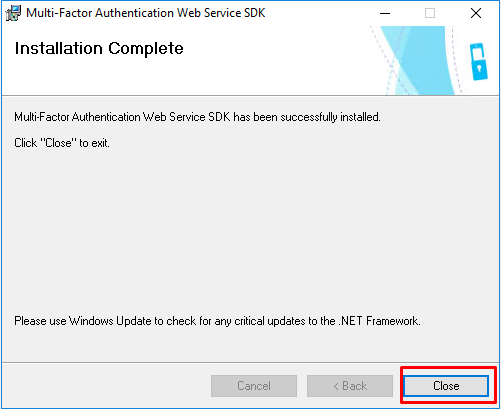Click the window title text in the title bar

(146, 13)
